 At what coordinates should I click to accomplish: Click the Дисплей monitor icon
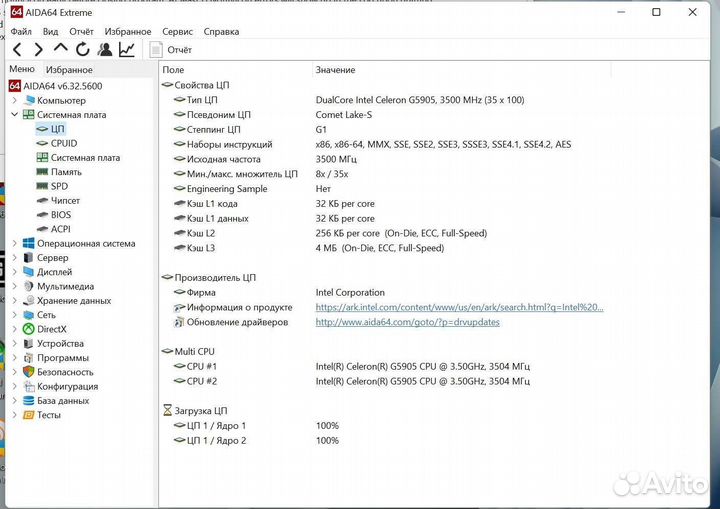click(x=28, y=272)
